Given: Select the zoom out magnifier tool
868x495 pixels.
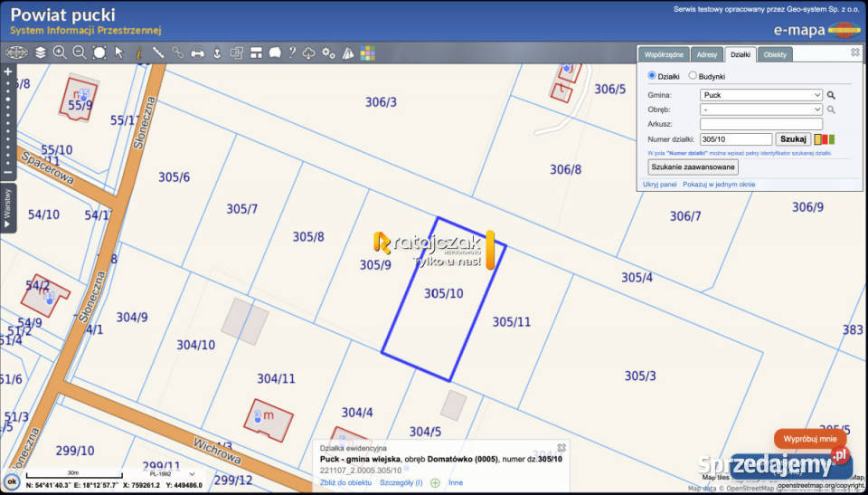Looking at the screenshot, I should click(x=80, y=52).
